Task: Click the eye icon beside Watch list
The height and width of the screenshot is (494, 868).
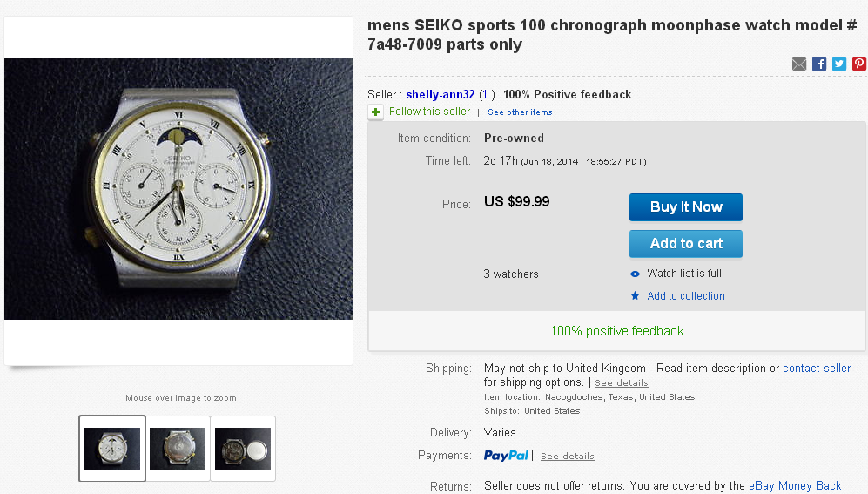Action: pos(635,274)
